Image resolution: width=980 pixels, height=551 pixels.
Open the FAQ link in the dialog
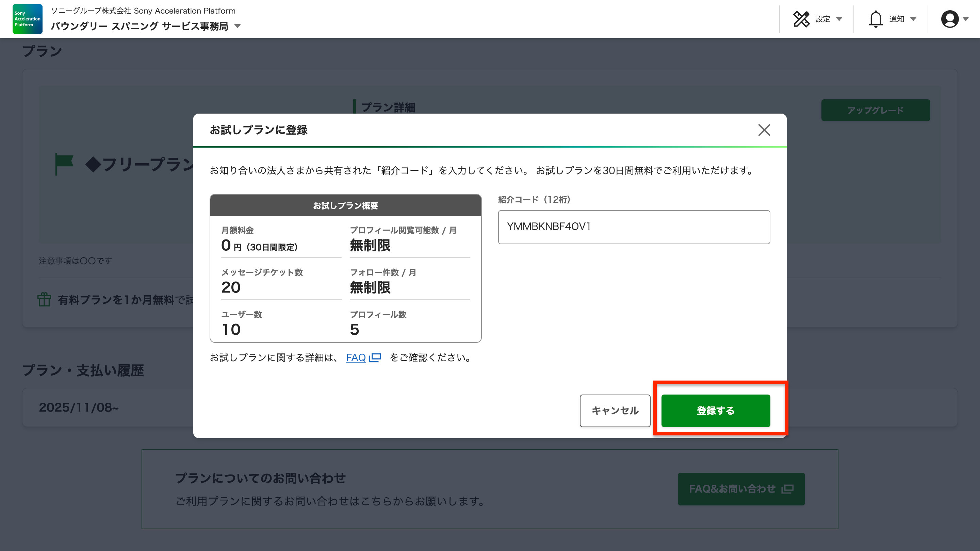[355, 357]
